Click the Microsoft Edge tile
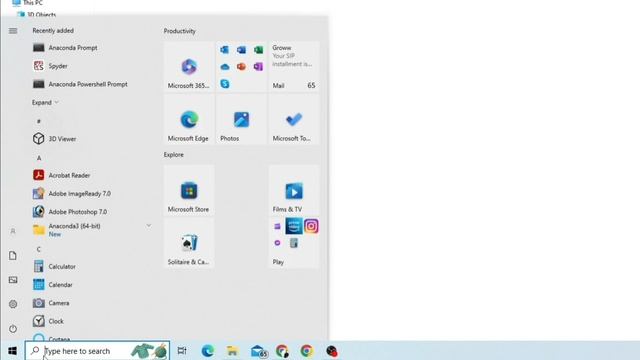 (x=189, y=119)
